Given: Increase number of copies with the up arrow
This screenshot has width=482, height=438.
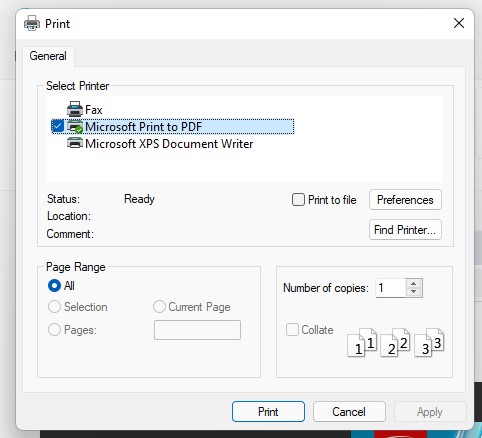Looking at the screenshot, I should (414, 284).
